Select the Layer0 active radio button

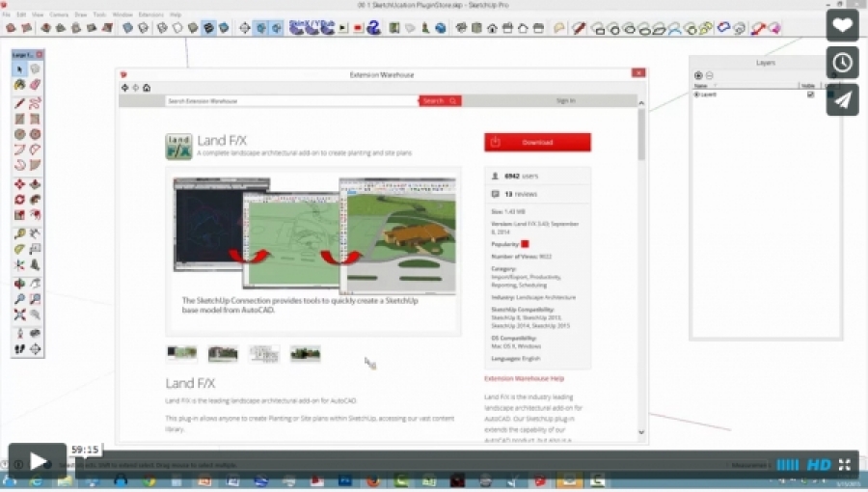coord(697,95)
